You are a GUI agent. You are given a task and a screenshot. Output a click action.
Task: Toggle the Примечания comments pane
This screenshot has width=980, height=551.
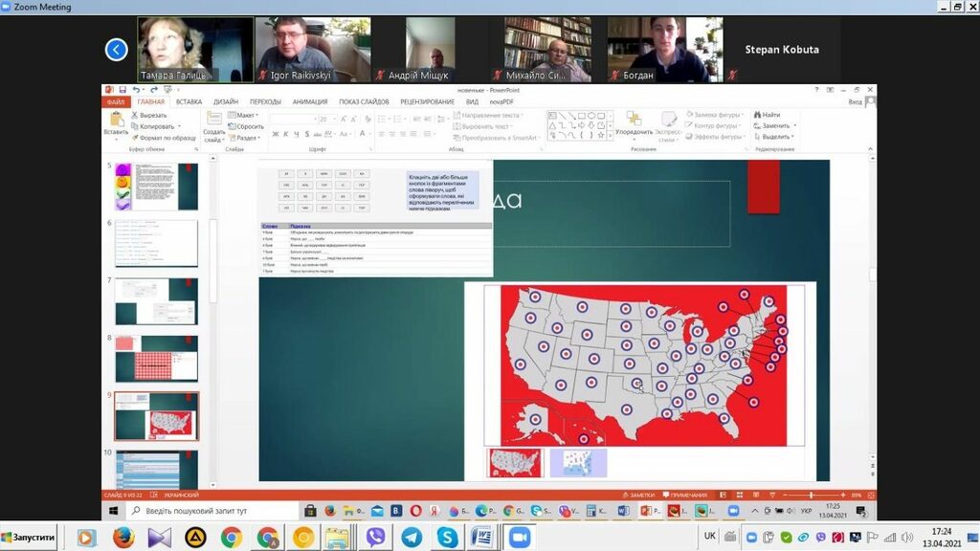tap(685, 496)
